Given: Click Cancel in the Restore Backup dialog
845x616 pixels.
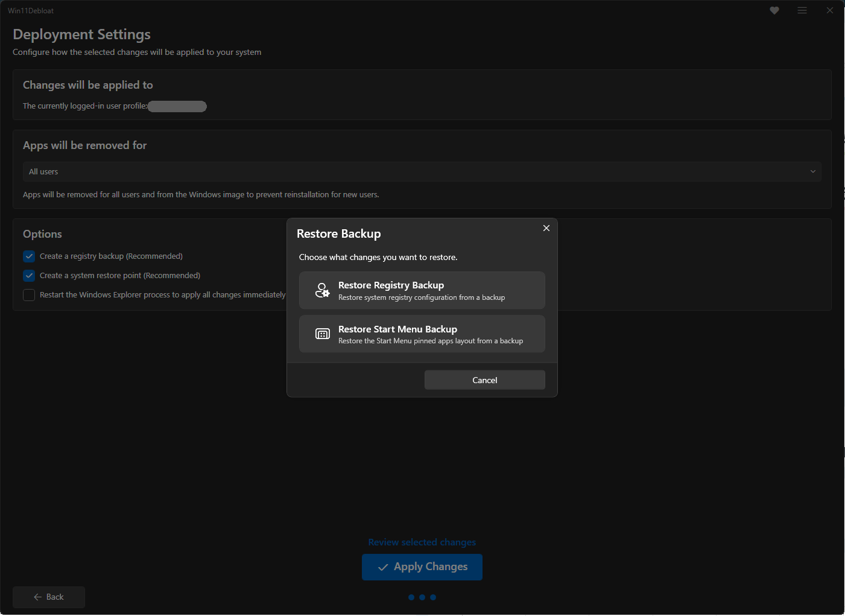Looking at the screenshot, I should click(485, 380).
